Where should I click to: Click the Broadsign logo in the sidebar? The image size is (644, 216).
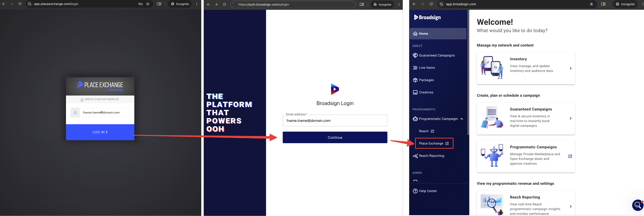click(428, 17)
